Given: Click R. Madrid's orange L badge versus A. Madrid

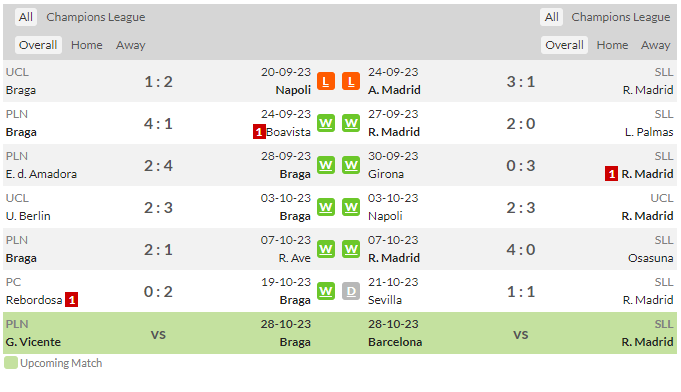Looking at the screenshot, I should point(351,81).
